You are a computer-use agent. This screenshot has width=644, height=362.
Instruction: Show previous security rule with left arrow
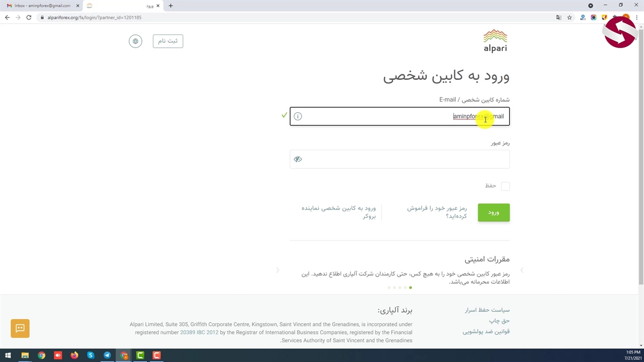[x=277, y=270]
